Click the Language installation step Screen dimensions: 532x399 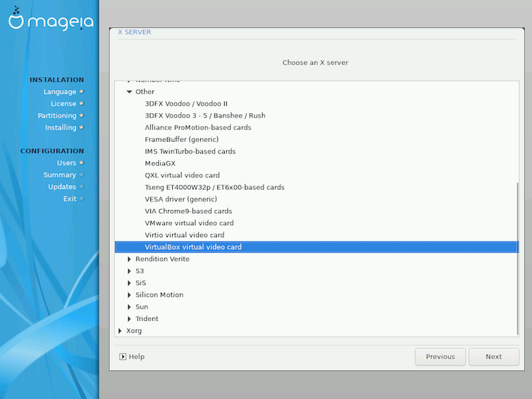[60, 92]
